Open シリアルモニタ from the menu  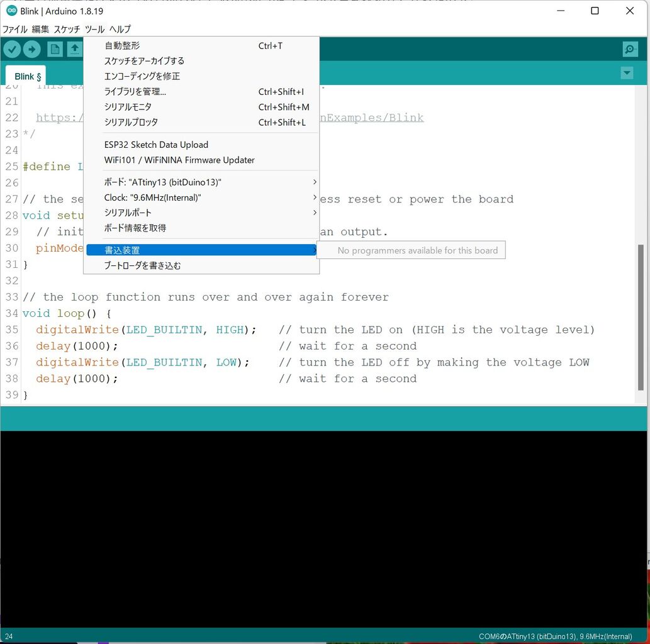(x=202, y=107)
